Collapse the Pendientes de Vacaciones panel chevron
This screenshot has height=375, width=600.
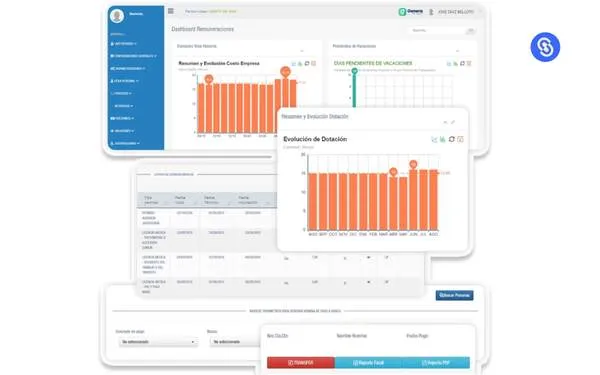point(457,51)
